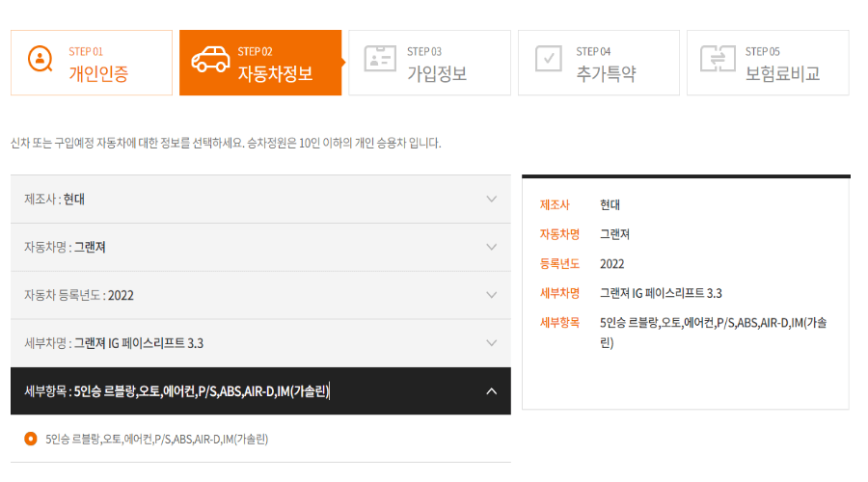Switch to the STEP 04 추가특약 tab
The height and width of the screenshot is (482, 868).
click(x=599, y=63)
